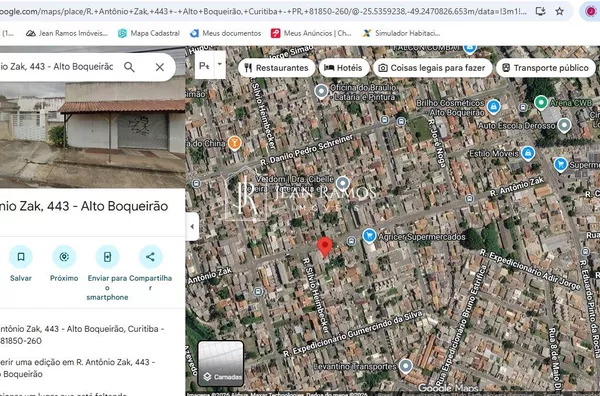This screenshot has width=600, height=396.
Task: Open Meus documentos bookmark
Action: click(x=226, y=33)
